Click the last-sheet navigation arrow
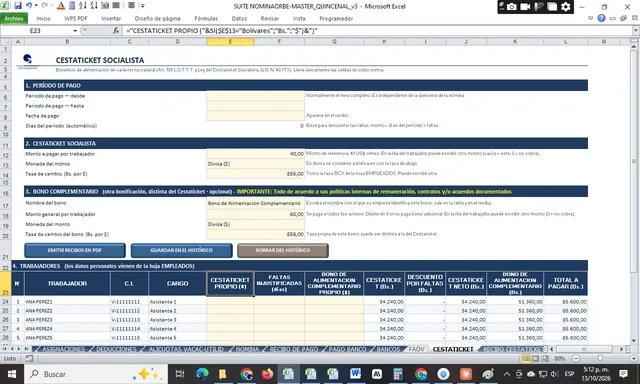This screenshot has width=640, height=384. click(x=27, y=349)
